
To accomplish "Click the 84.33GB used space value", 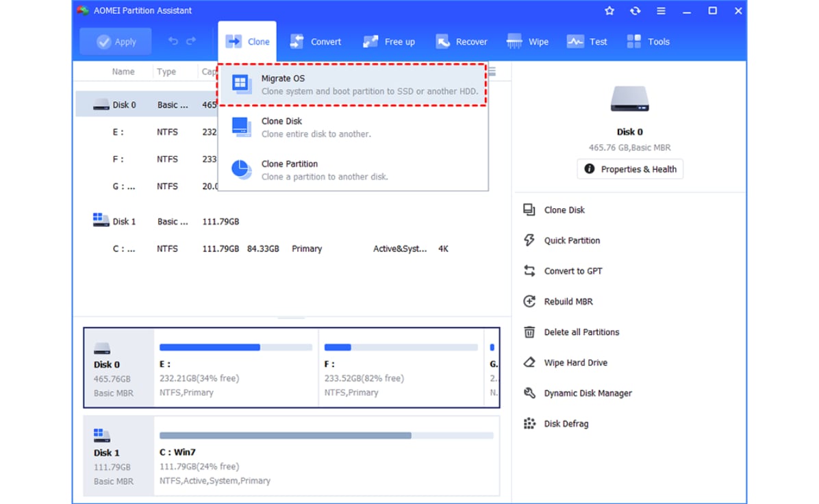I will [x=263, y=249].
